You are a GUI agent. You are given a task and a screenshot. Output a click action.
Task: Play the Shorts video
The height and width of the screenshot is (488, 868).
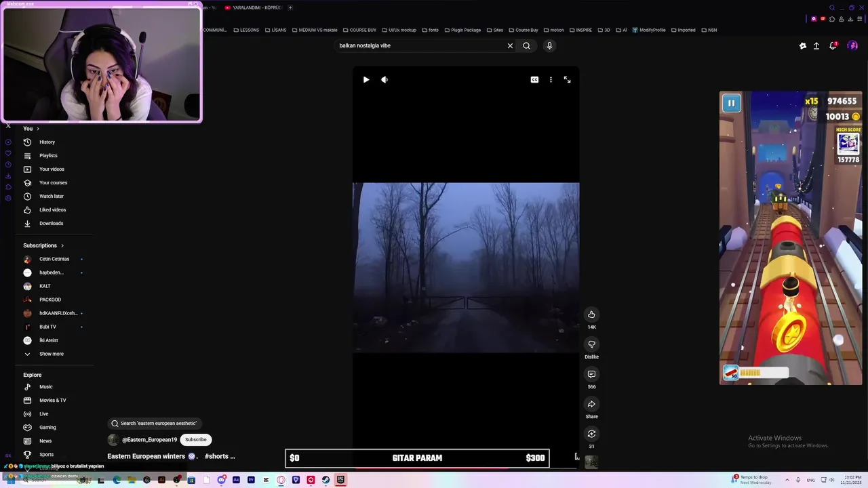point(366,80)
